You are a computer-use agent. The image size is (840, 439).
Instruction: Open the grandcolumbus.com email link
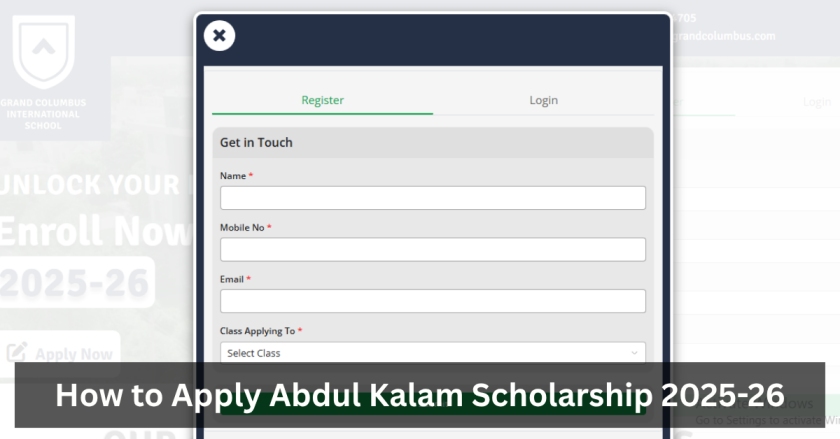(x=723, y=36)
